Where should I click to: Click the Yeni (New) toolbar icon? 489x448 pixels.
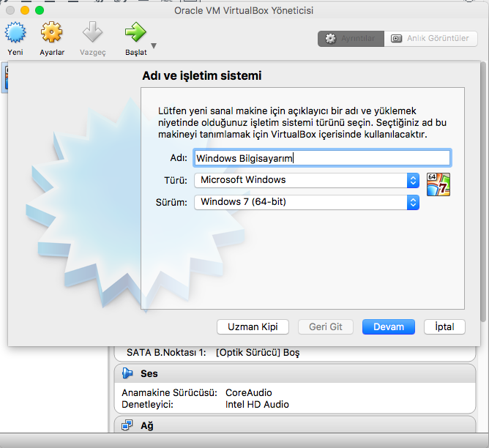(x=15, y=32)
